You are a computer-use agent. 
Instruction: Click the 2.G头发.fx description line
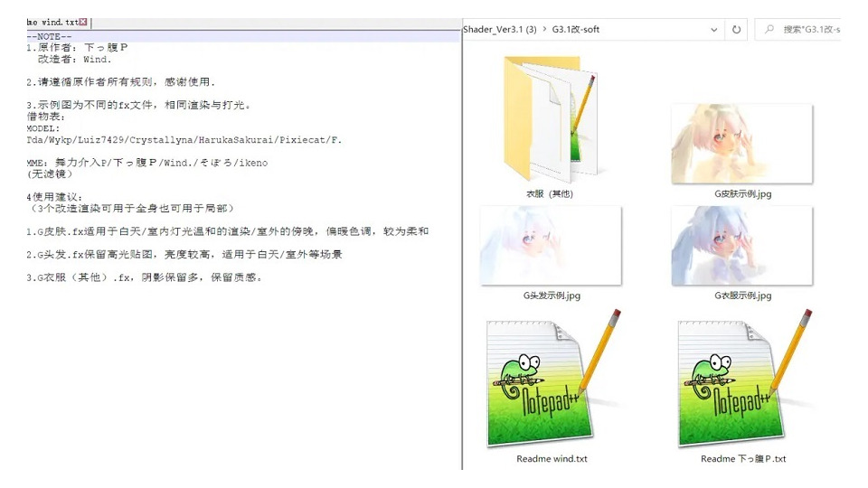point(184,255)
